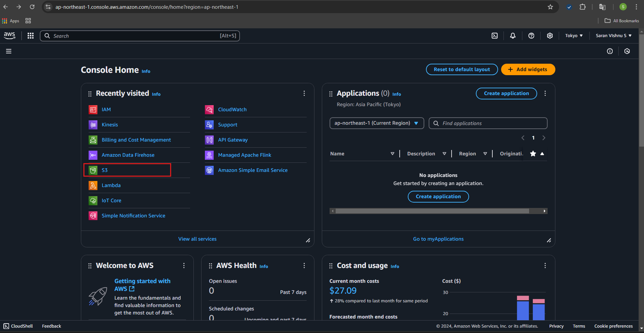Launch CloudShell from the top bar icon

coord(494,36)
